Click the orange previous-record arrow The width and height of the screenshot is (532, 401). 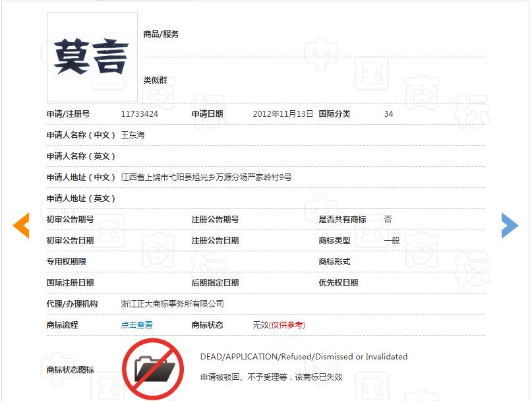[21, 225]
